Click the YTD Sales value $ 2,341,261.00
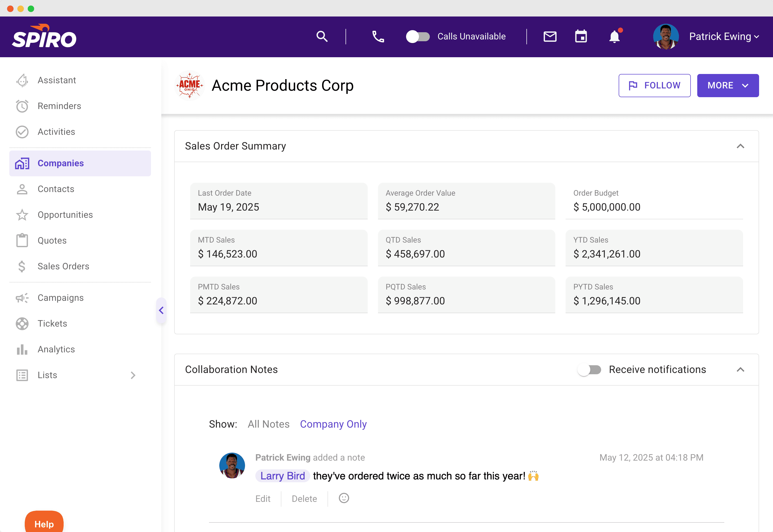The width and height of the screenshot is (773, 532). click(607, 254)
